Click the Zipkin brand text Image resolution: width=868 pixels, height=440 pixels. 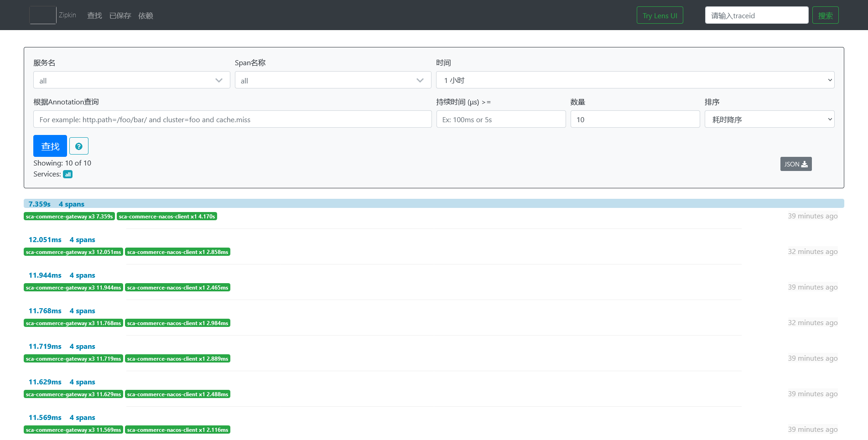coord(68,15)
